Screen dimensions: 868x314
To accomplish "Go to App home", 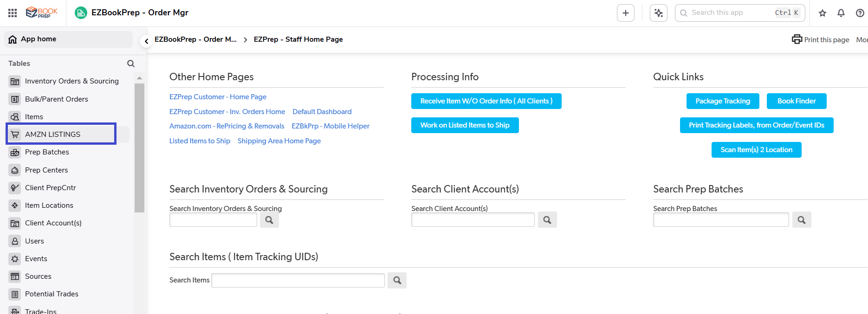I will click(69, 39).
